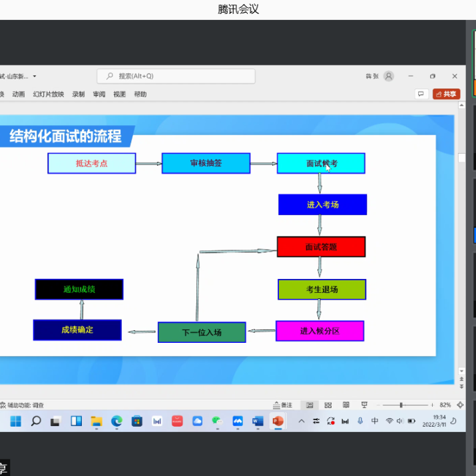Open the battery tray icon
The width and height of the screenshot is (476, 476).
click(x=411, y=421)
